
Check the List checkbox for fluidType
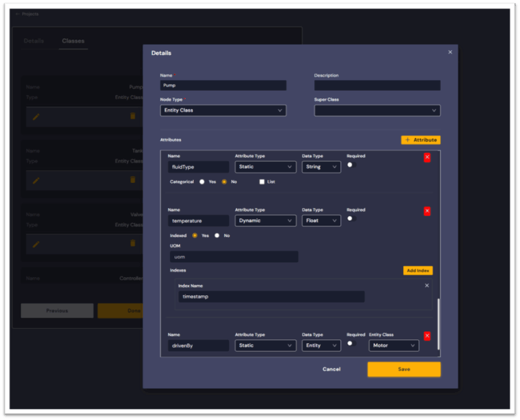point(262,182)
